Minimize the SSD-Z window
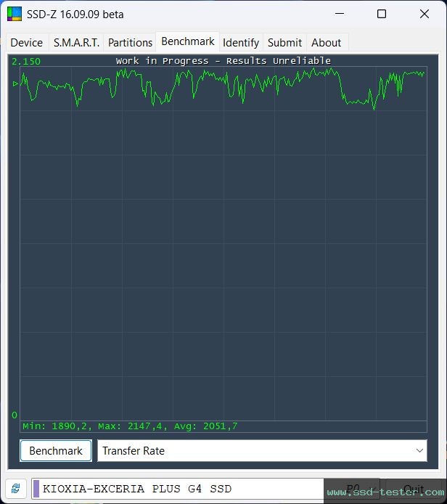Image resolution: width=447 pixels, height=504 pixels. pos(340,14)
